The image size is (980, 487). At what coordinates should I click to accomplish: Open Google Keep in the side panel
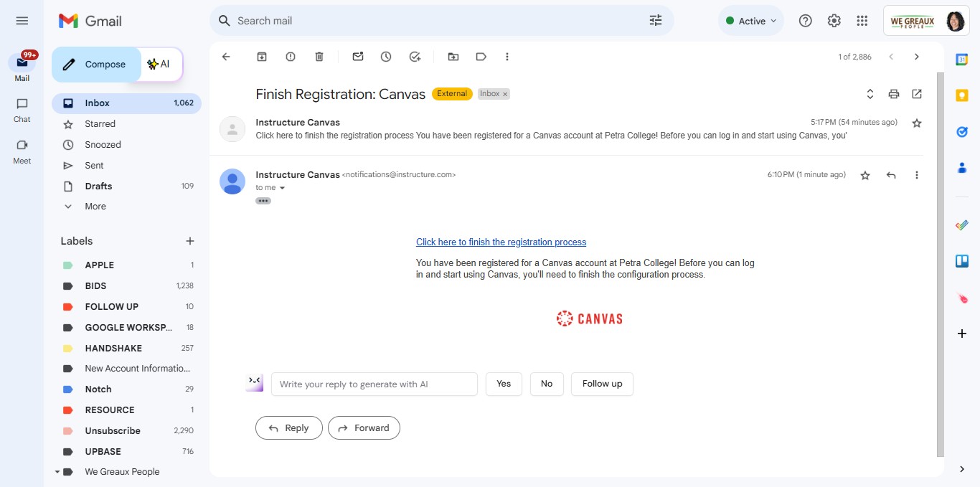[x=961, y=95]
